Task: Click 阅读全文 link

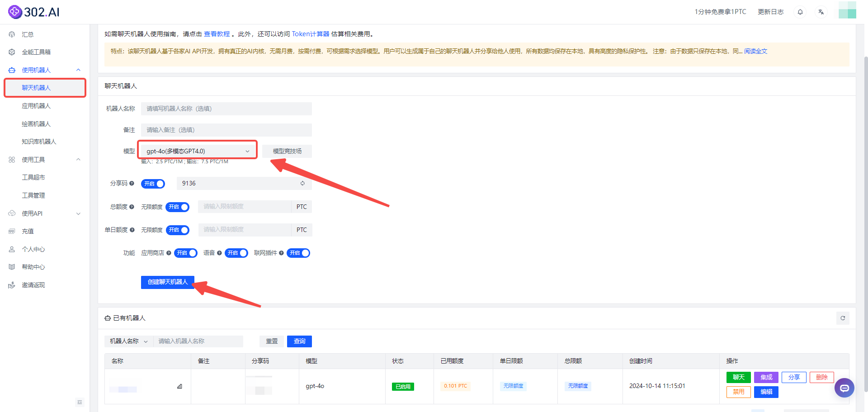Action: pos(756,51)
